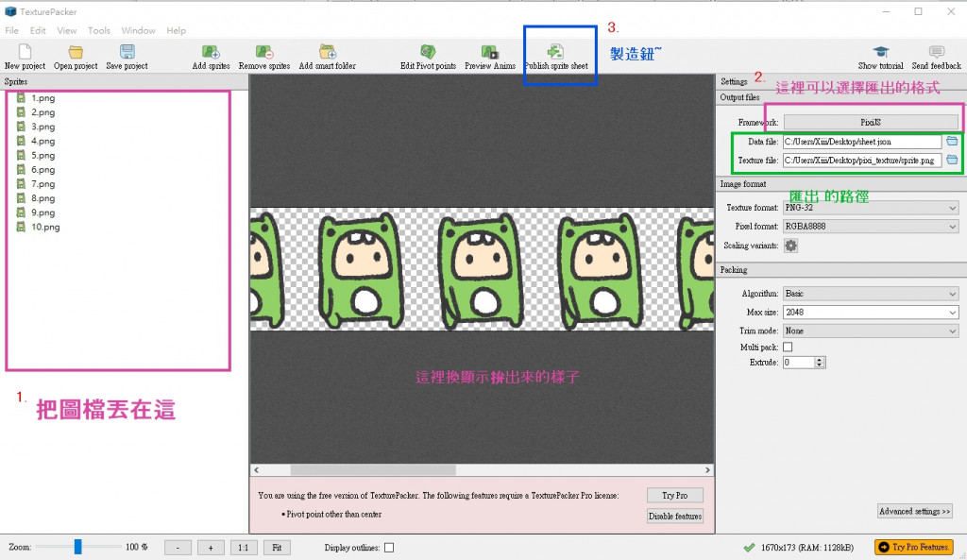This screenshot has width=967, height=560.
Task: Expand the Algorithm dropdown
Action: 871,294
